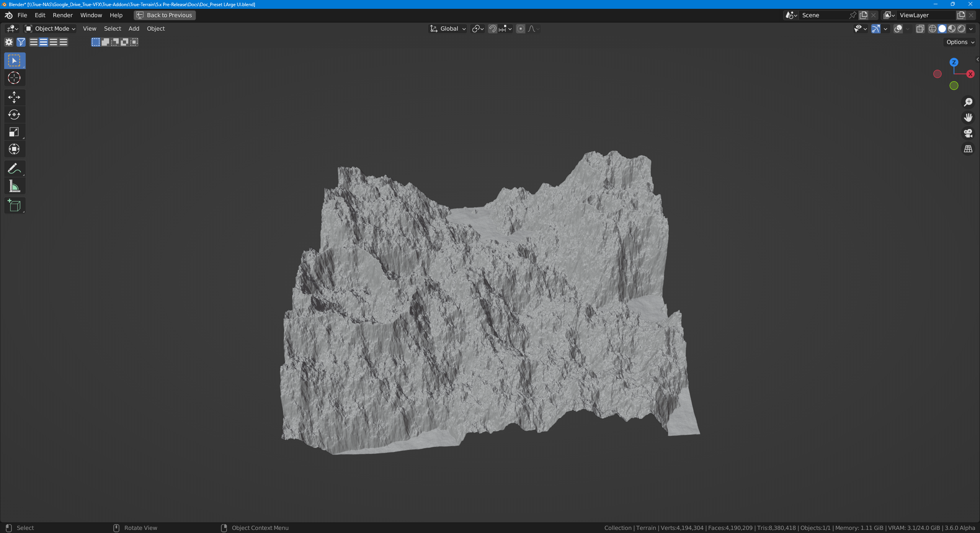Activate the Annotate pencil tool
The height and width of the screenshot is (533, 980).
click(x=14, y=168)
